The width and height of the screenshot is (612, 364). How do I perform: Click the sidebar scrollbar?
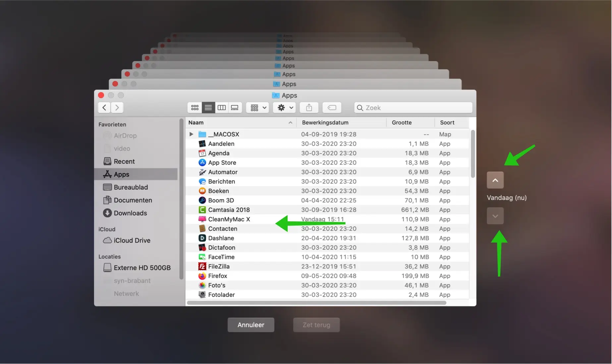coord(181,199)
